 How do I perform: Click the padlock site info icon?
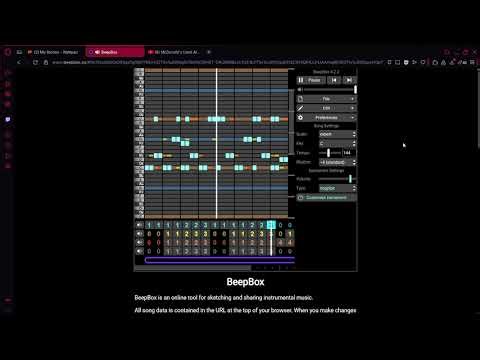tap(46, 62)
